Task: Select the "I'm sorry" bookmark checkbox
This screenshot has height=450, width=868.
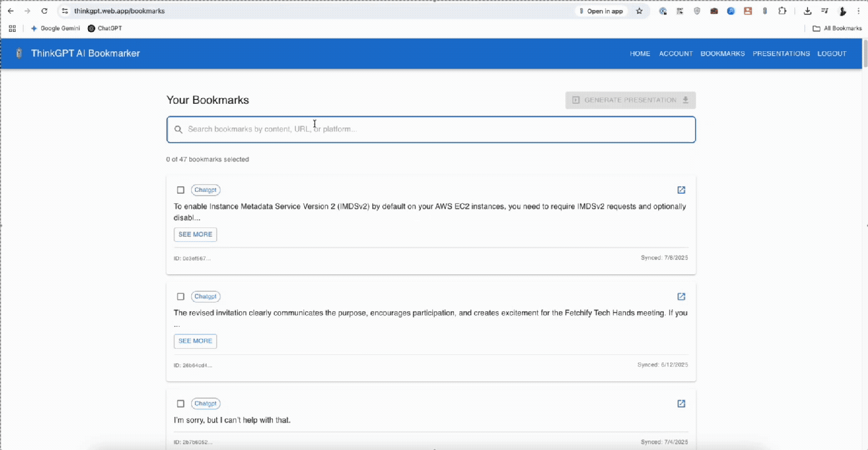Action: (x=180, y=403)
